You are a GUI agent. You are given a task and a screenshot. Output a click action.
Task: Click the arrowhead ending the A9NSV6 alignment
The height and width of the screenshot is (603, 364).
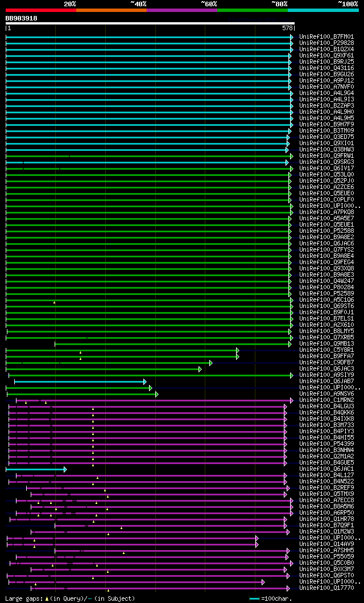tap(156, 394)
